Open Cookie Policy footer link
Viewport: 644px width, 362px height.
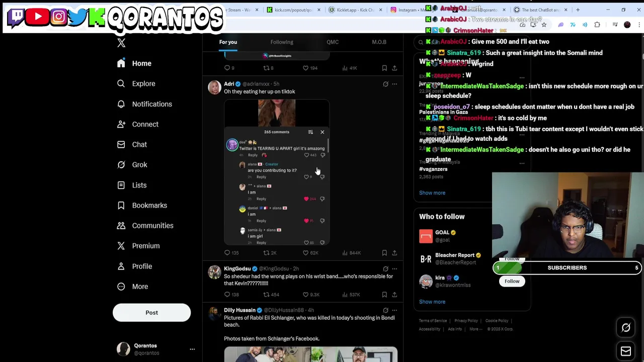click(497, 321)
